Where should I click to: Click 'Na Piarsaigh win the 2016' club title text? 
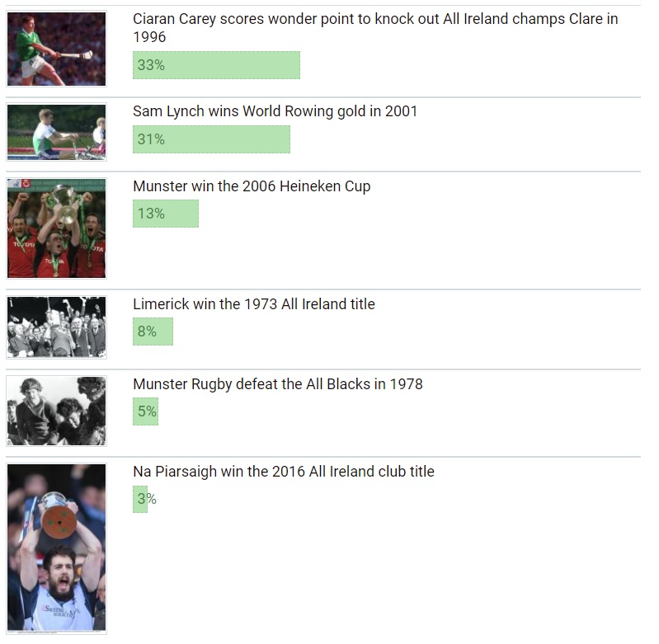(283, 471)
